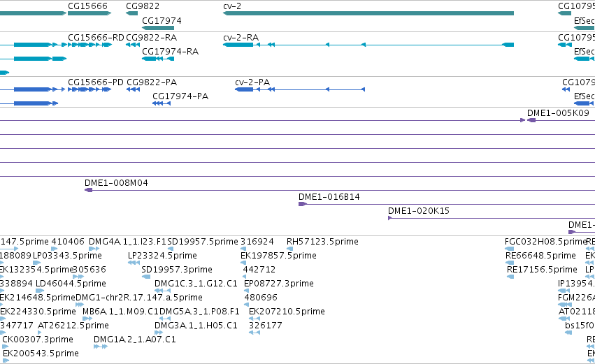
Task: Click the DME1-016B14 clone label
Action: tap(329, 197)
